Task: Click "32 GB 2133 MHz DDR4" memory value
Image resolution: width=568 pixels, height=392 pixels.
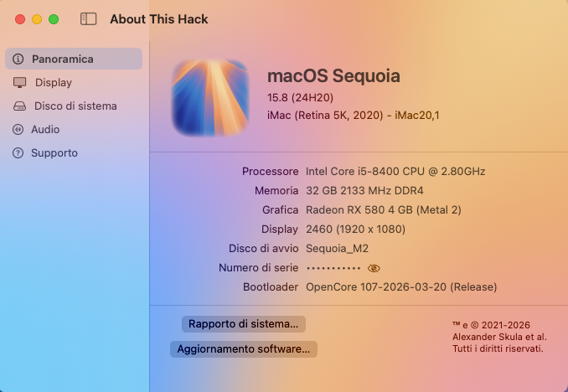Action: [364, 191]
